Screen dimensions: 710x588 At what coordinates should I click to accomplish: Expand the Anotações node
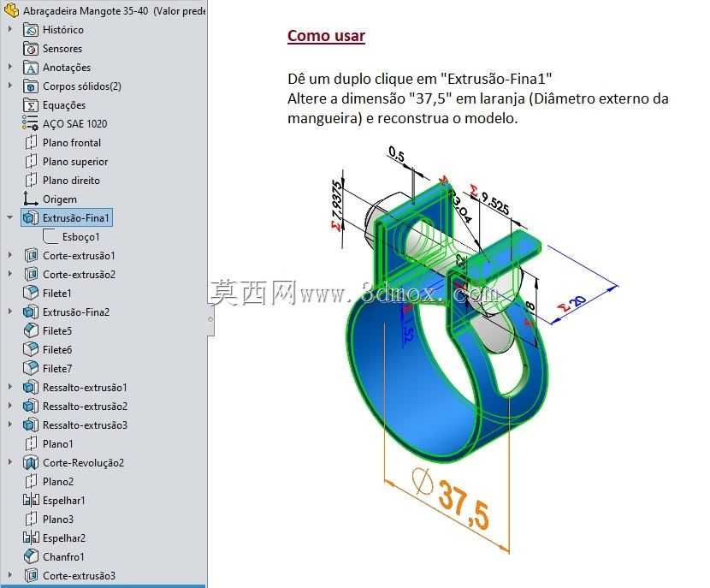(10, 67)
